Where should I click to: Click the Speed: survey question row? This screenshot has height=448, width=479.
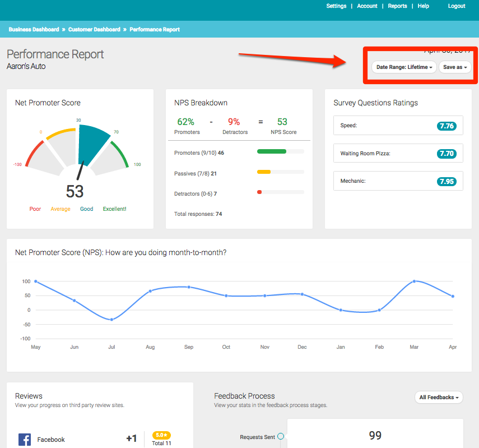(398, 126)
